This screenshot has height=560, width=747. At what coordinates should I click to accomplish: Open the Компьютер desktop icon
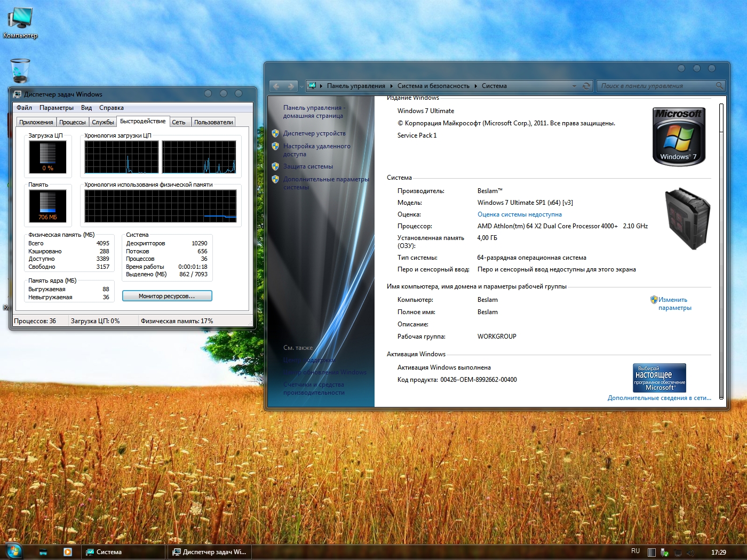pos(20,22)
